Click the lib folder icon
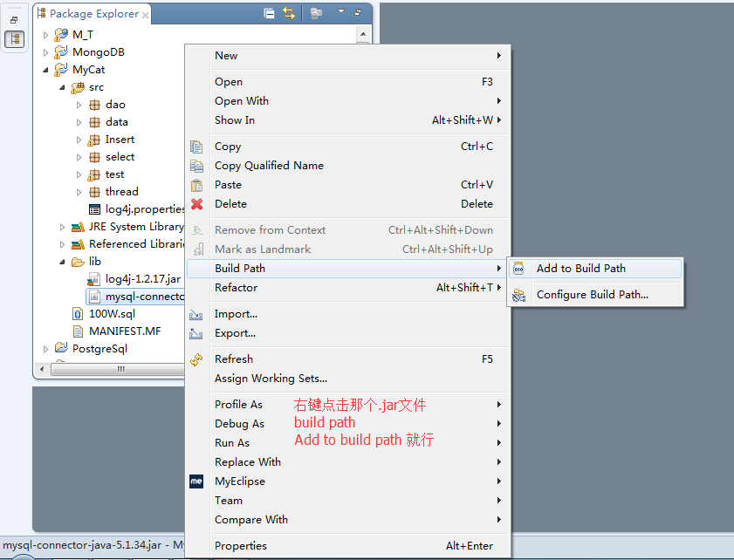 tap(78, 262)
